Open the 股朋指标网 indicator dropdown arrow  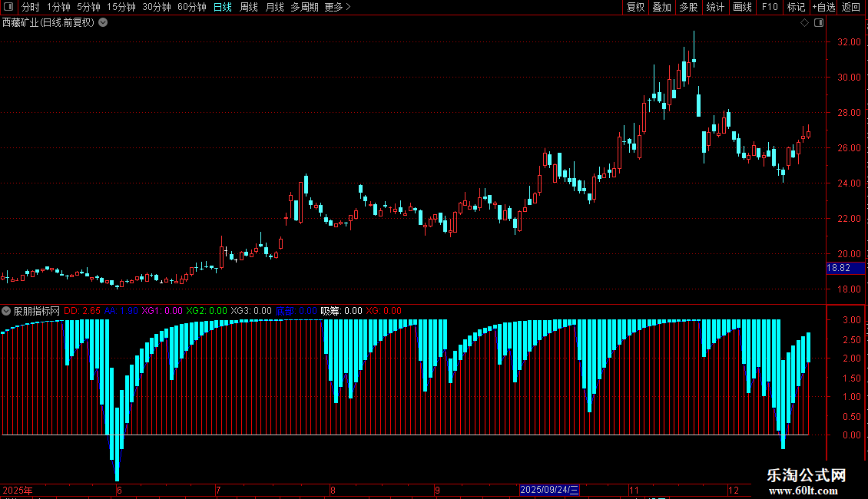[6, 311]
